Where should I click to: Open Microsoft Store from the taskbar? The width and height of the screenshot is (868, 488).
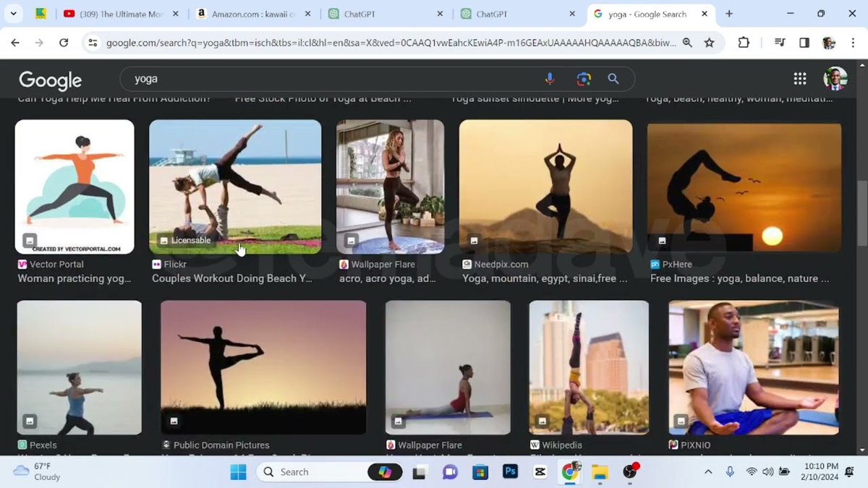point(480,472)
